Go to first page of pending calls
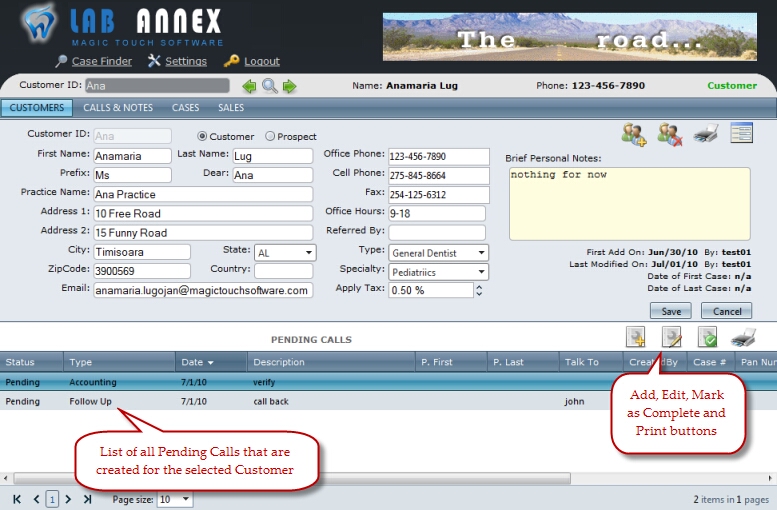The width and height of the screenshot is (777, 510). pyautogui.click(x=17, y=499)
